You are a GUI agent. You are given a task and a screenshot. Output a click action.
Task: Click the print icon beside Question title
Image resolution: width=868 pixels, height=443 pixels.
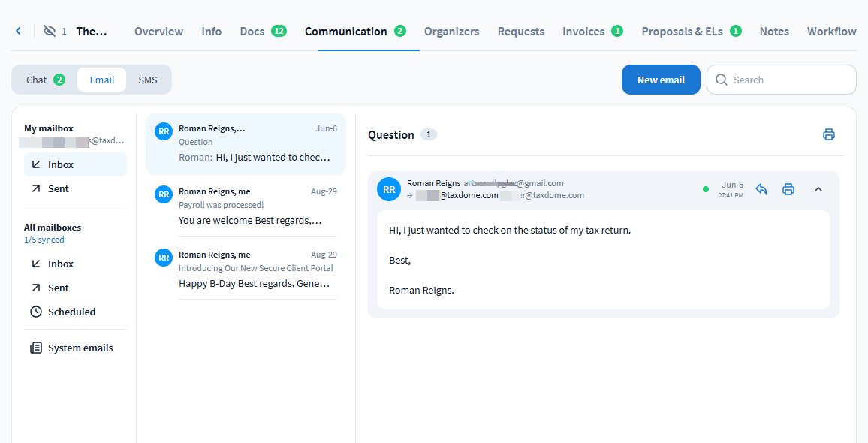coord(829,134)
